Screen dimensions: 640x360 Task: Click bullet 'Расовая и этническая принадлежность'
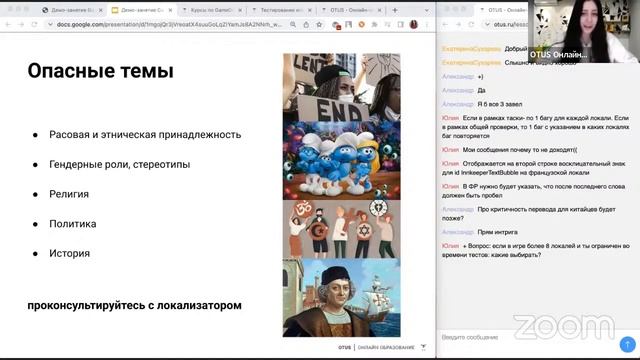[x=145, y=135]
